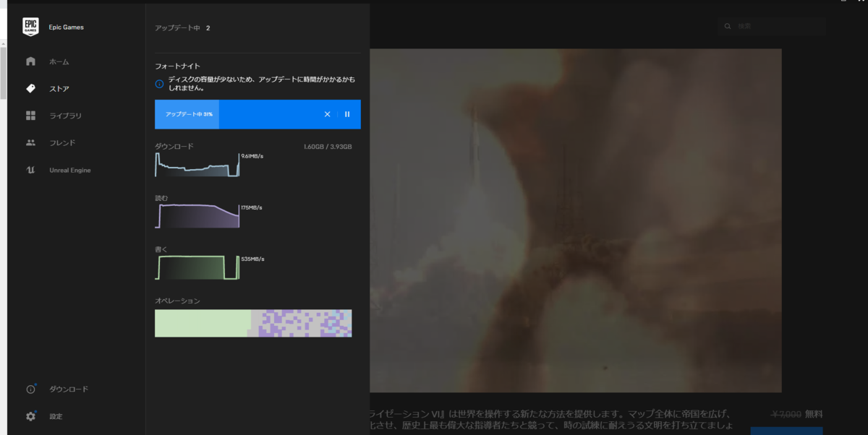Go to ライブラリ in sidebar

[x=65, y=116]
